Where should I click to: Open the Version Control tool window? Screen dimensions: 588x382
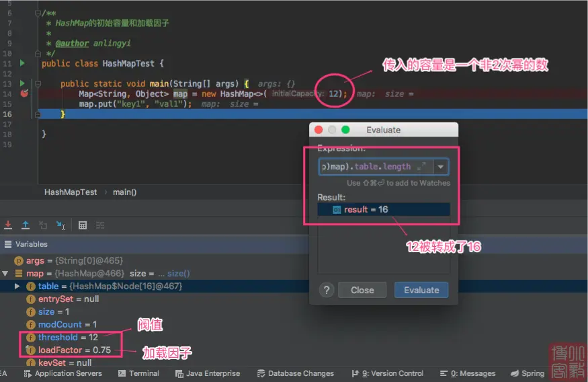[387, 373]
